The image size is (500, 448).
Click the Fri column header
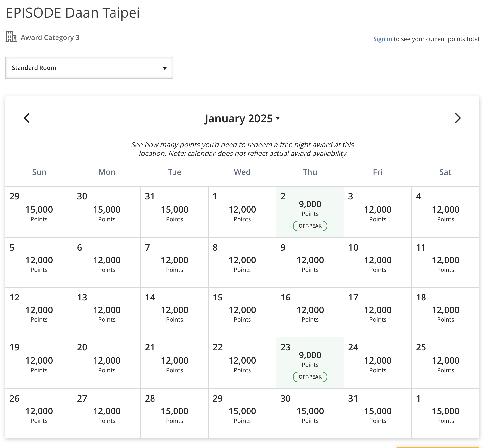tap(378, 172)
